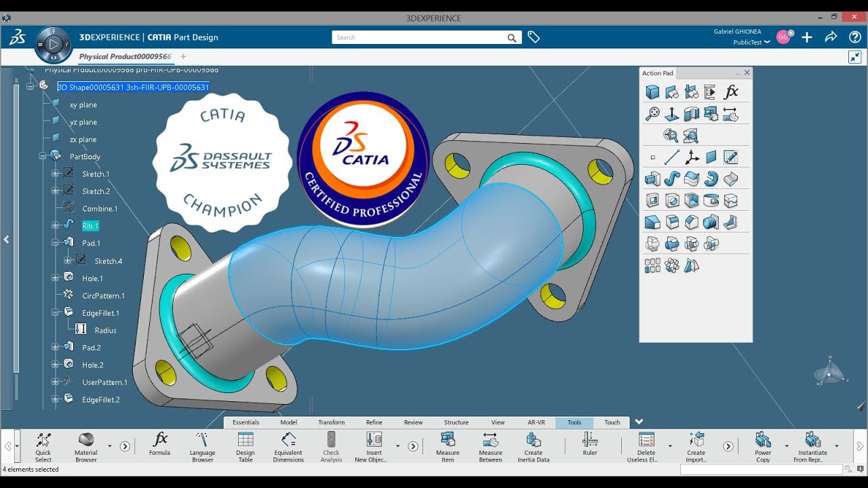The image size is (868, 488).
Task: Open the Measure Item tool
Action: (x=448, y=447)
